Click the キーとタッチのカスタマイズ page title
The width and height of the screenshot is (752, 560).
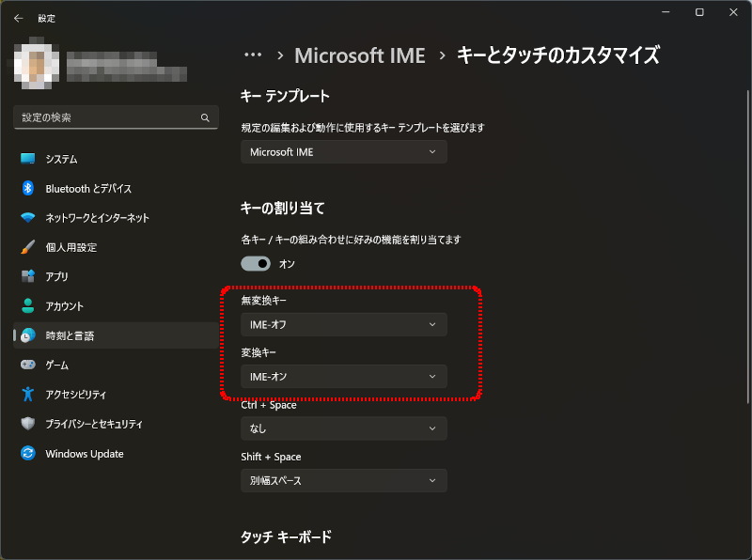tap(558, 55)
